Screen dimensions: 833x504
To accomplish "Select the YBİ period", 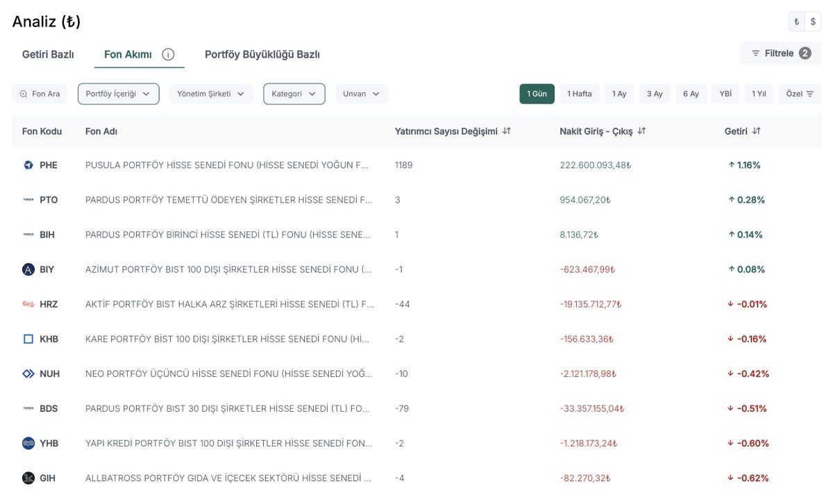I will tap(725, 94).
